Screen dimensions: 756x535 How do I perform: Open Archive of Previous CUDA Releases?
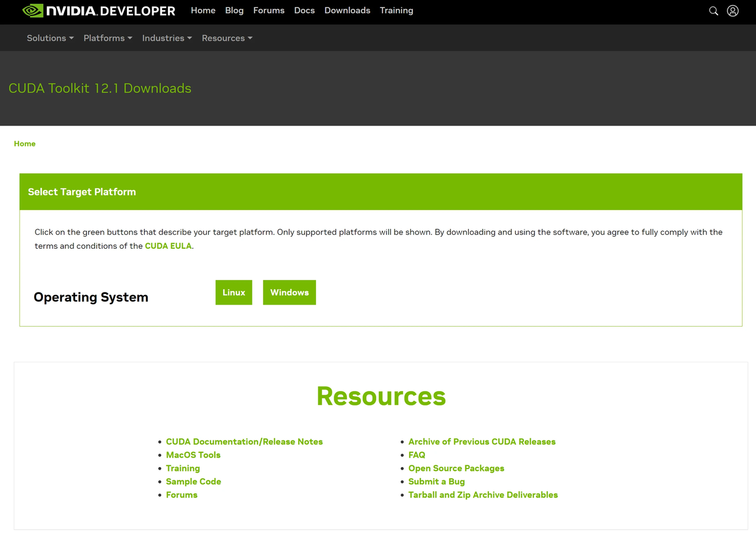482,442
